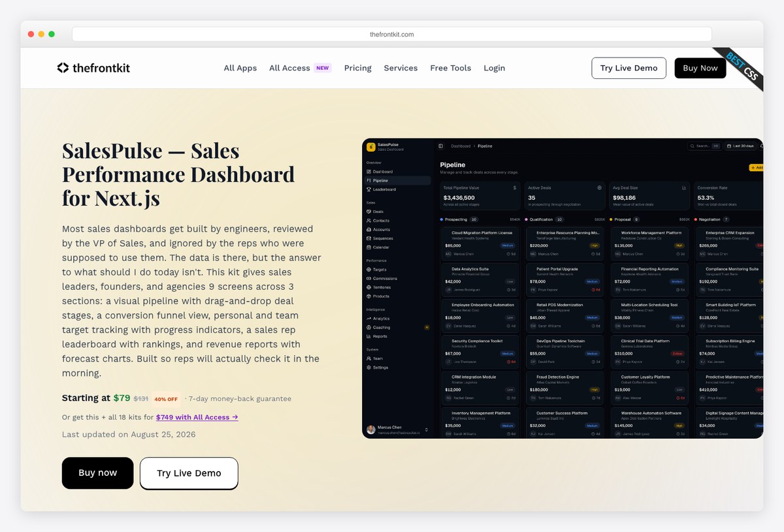Screen dimensions: 784x532
Task: Open Team icon in sidebar
Action: [369, 358]
